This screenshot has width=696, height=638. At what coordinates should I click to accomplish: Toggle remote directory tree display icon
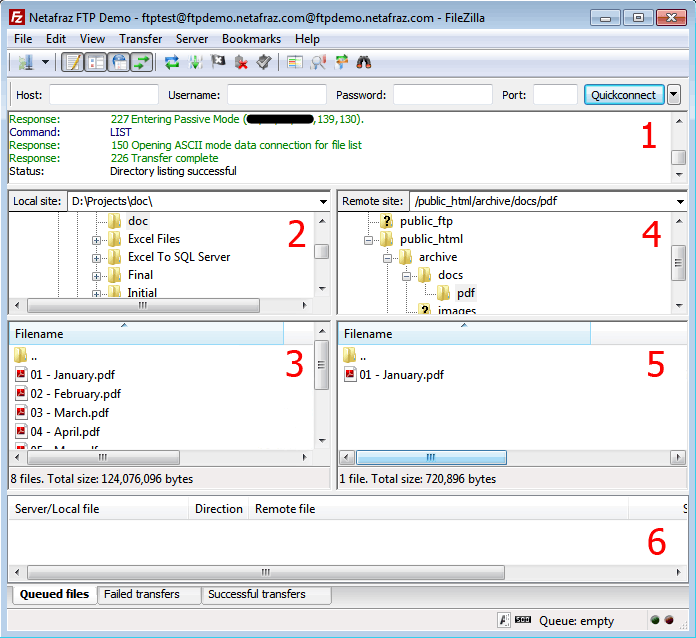click(x=119, y=62)
